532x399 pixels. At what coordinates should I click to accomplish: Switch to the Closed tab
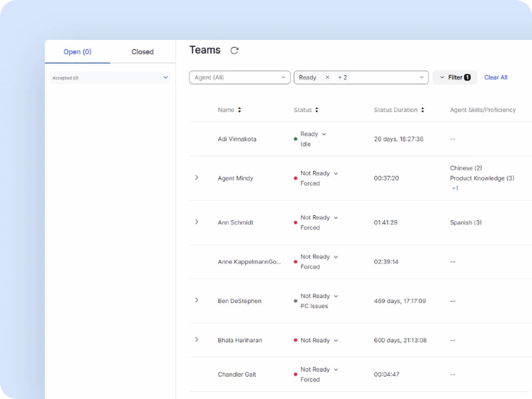pyautogui.click(x=143, y=52)
